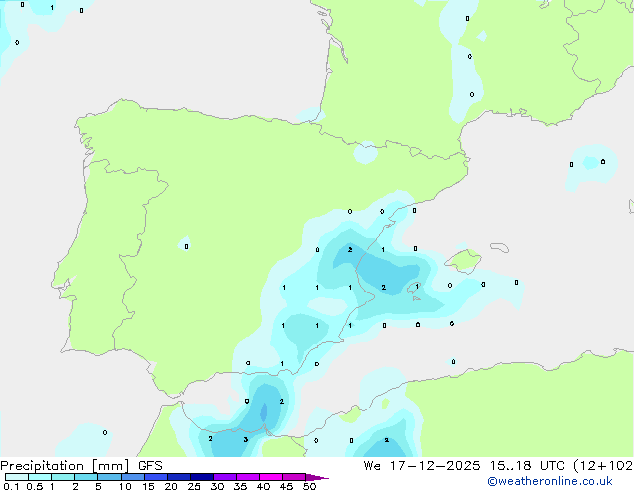
Task: Click the 15–20 mm legend swatch
Action: tap(156, 477)
